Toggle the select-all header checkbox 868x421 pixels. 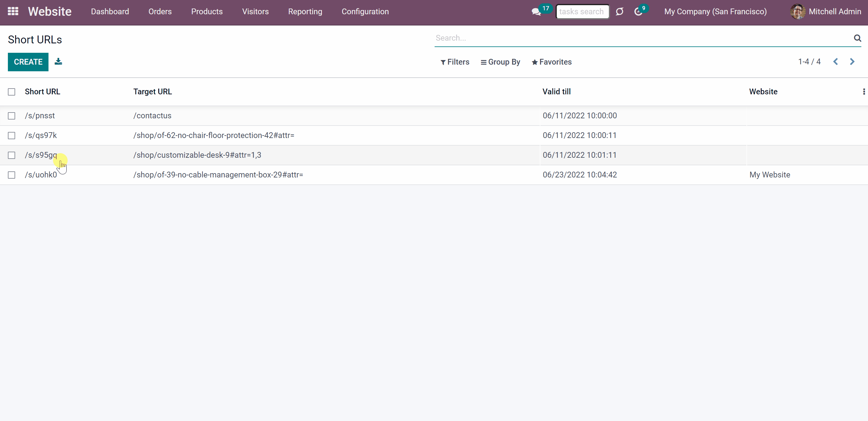(12, 92)
